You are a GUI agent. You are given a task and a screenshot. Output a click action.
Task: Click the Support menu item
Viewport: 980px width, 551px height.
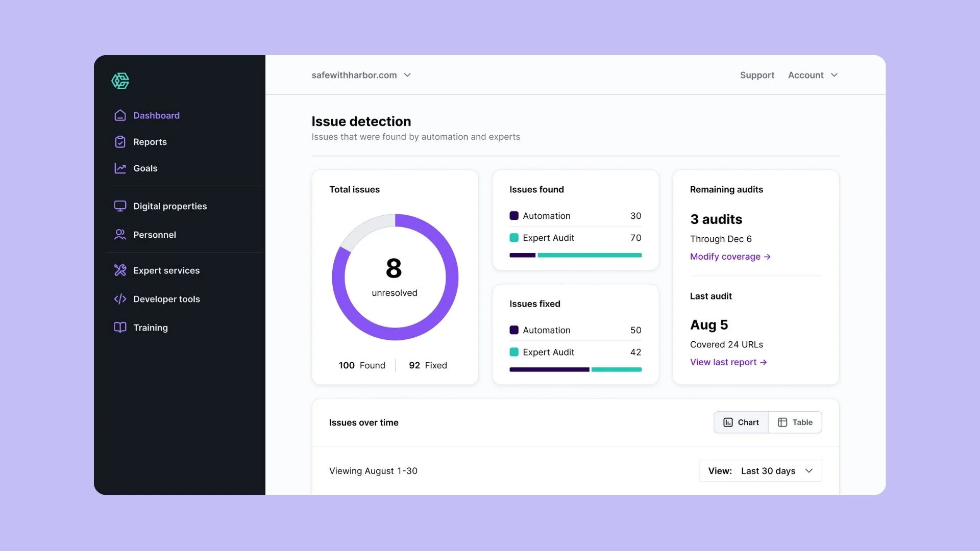[x=757, y=75]
